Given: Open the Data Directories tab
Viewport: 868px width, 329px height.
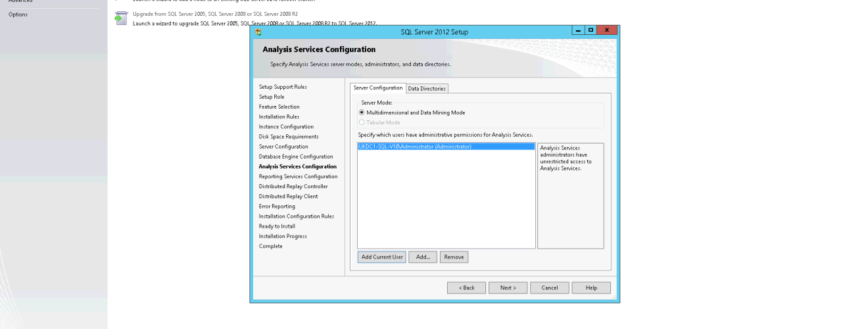Looking at the screenshot, I should point(427,89).
